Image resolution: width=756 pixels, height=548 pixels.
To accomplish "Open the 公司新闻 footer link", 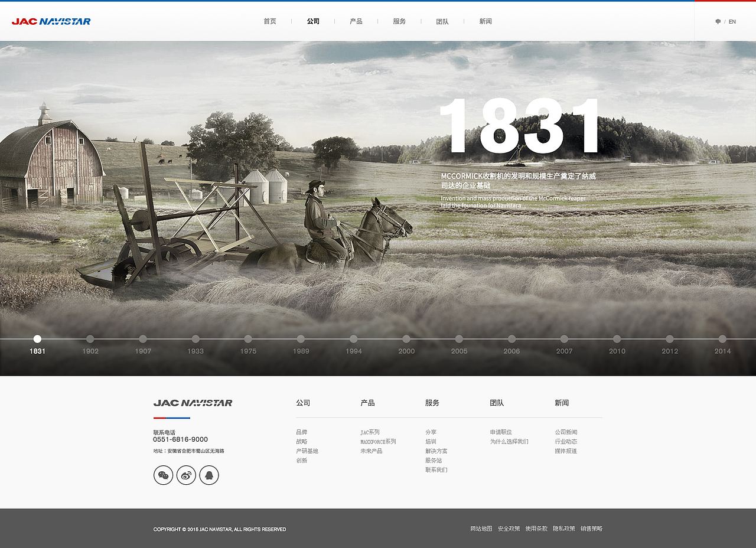I will click(566, 432).
